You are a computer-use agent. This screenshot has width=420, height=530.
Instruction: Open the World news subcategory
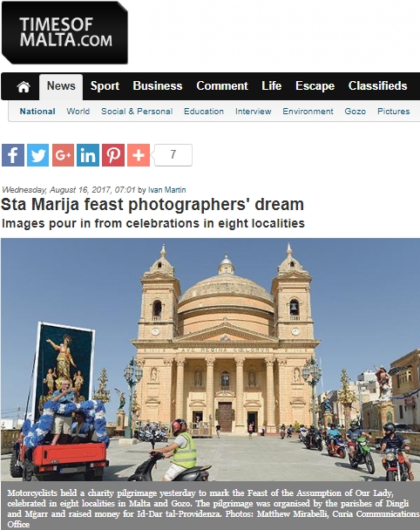pos(78,112)
